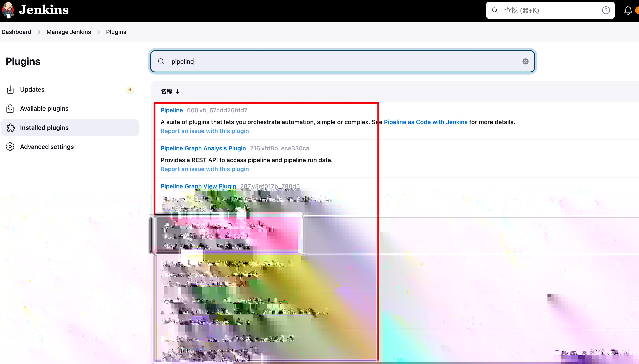Click the header search magnifier icon
The height and width of the screenshot is (364, 639).
[x=495, y=10]
